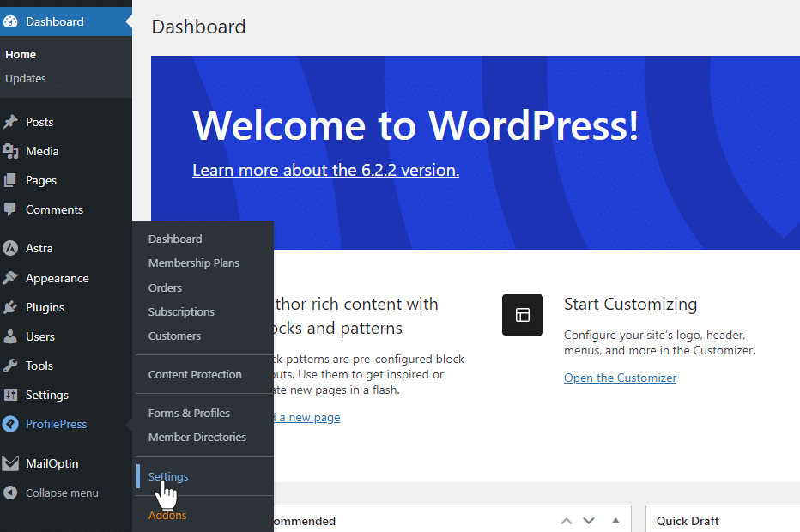The image size is (800, 532).
Task: Open Subscriptions in ProfilePress flyout
Action: click(181, 311)
